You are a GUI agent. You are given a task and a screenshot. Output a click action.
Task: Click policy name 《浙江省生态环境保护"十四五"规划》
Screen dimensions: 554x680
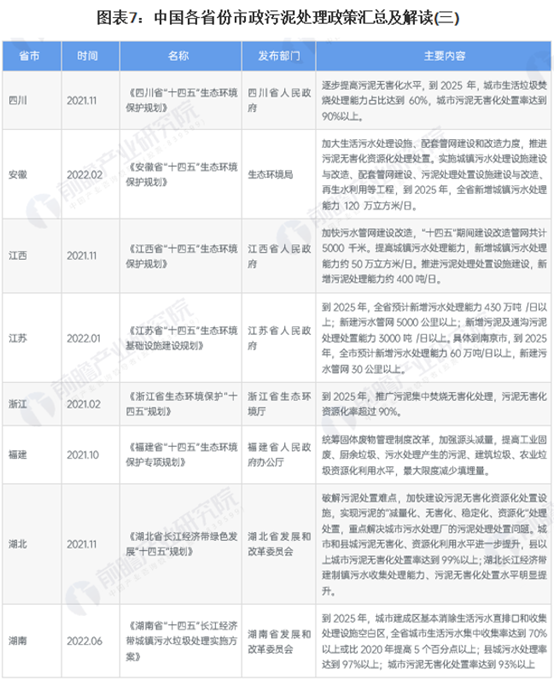(181, 404)
